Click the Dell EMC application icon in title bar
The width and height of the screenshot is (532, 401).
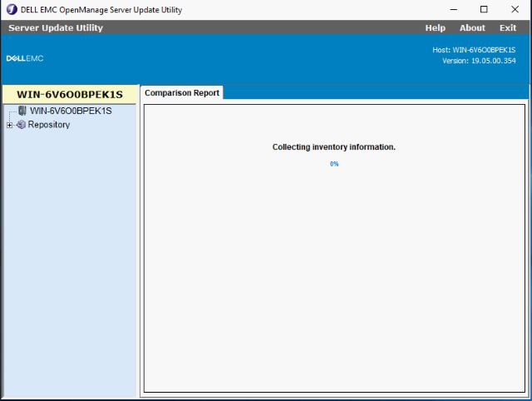pyautogui.click(x=12, y=9)
